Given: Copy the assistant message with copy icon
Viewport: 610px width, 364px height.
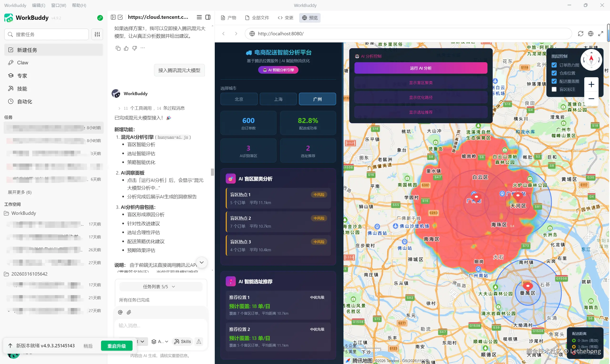Looking at the screenshot, I should point(118,48).
